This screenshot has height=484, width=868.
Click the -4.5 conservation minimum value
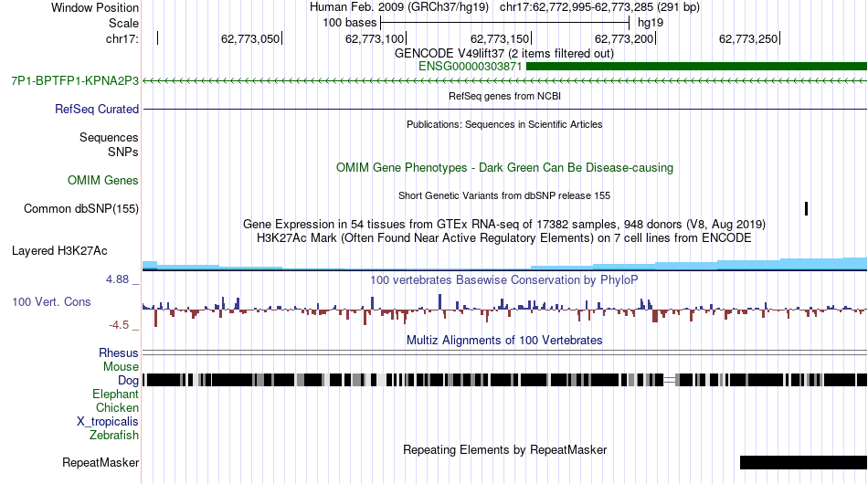click(119, 325)
